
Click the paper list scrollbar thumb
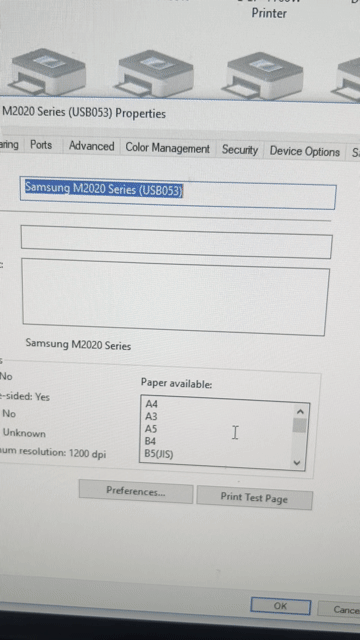tap(299, 426)
